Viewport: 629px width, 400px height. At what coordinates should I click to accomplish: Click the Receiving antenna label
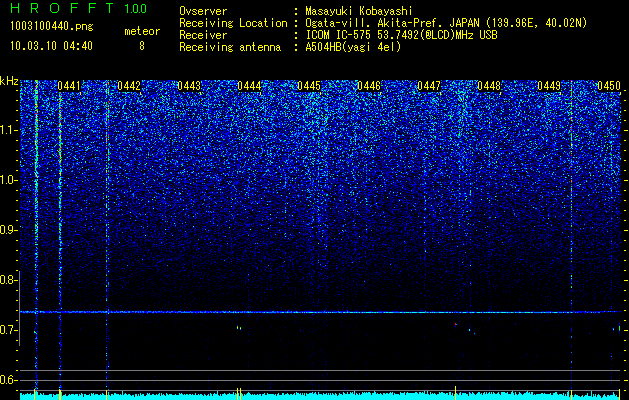pyautogui.click(x=230, y=47)
